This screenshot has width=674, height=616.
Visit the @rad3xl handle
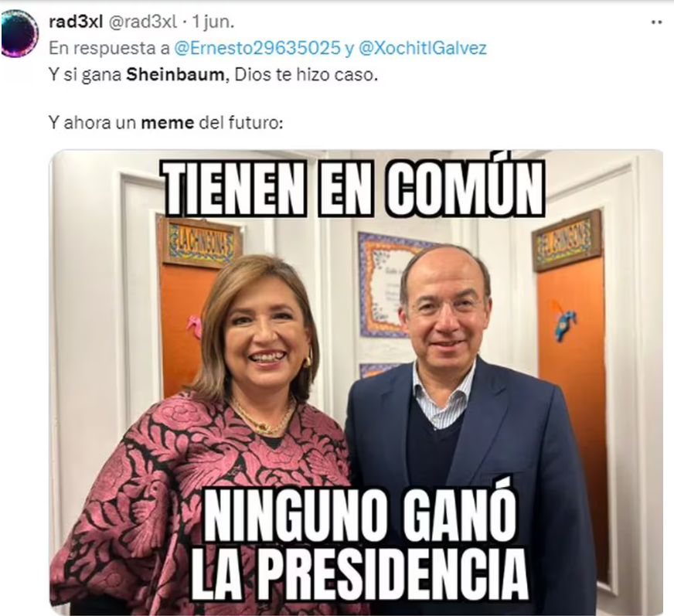[x=142, y=22]
